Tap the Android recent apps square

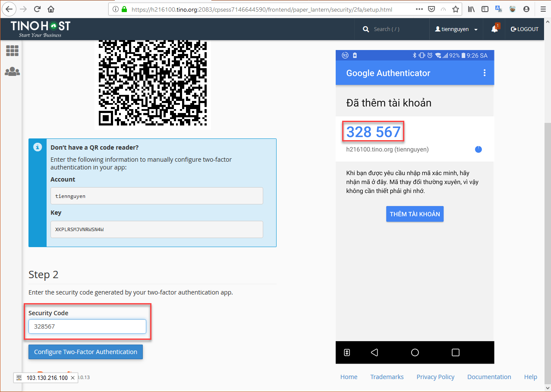[x=455, y=352]
